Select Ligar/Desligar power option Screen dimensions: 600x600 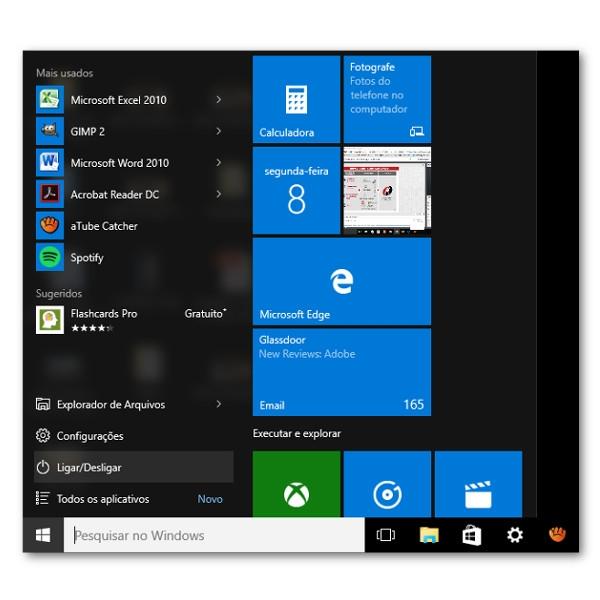(x=134, y=467)
